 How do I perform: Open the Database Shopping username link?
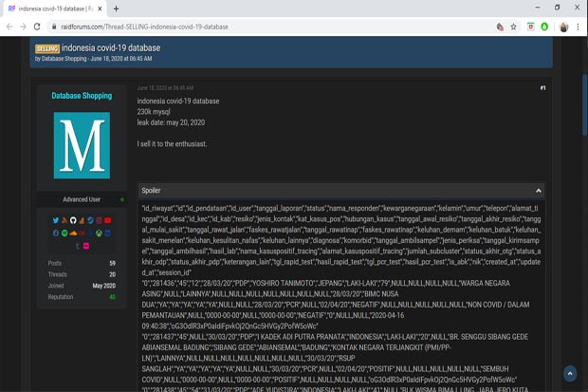pos(82,96)
